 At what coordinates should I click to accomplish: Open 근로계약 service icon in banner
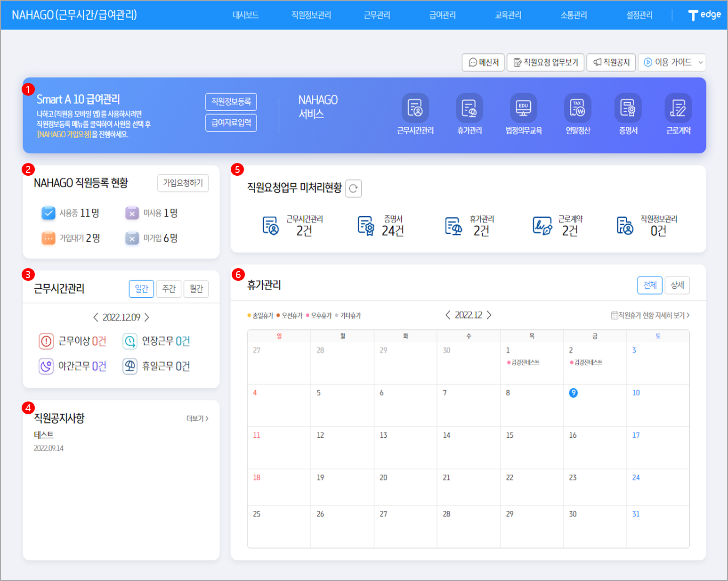pyautogui.click(x=678, y=107)
